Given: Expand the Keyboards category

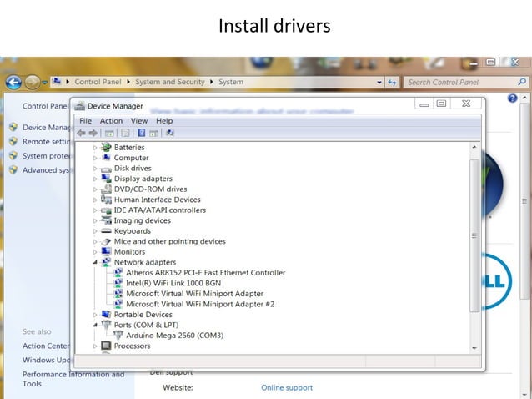Looking at the screenshot, I should pos(95,231).
